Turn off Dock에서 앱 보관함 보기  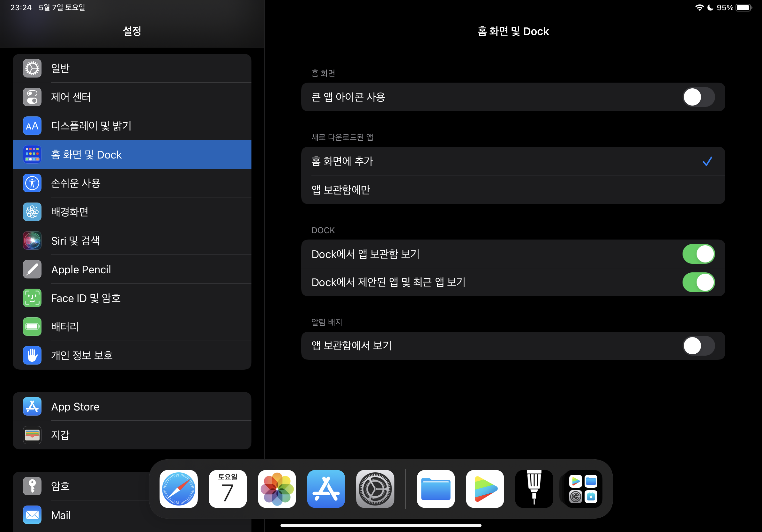[698, 254]
